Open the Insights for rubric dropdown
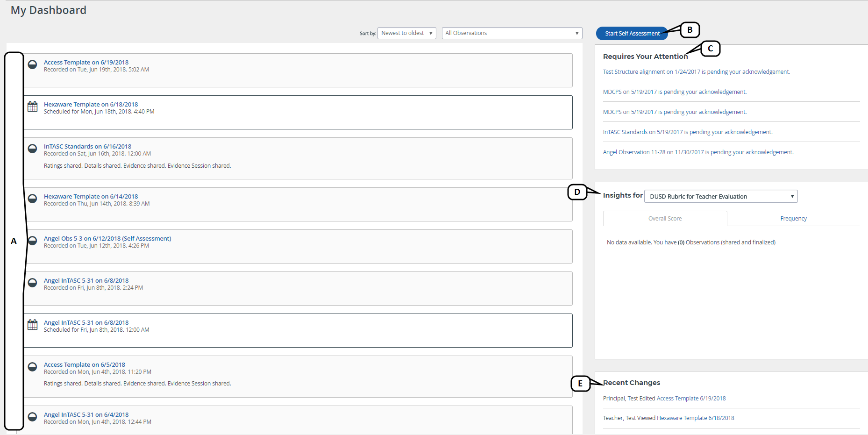The height and width of the screenshot is (435, 868). coord(720,197)
